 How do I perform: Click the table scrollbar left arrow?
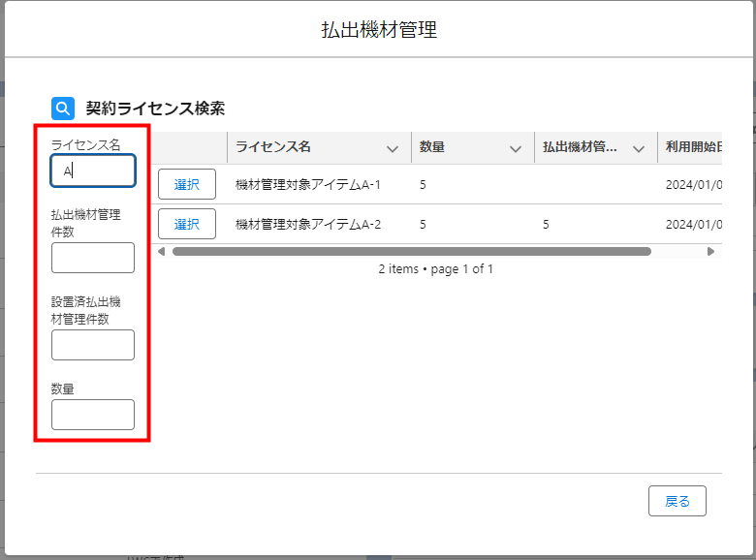pos(162,251)
